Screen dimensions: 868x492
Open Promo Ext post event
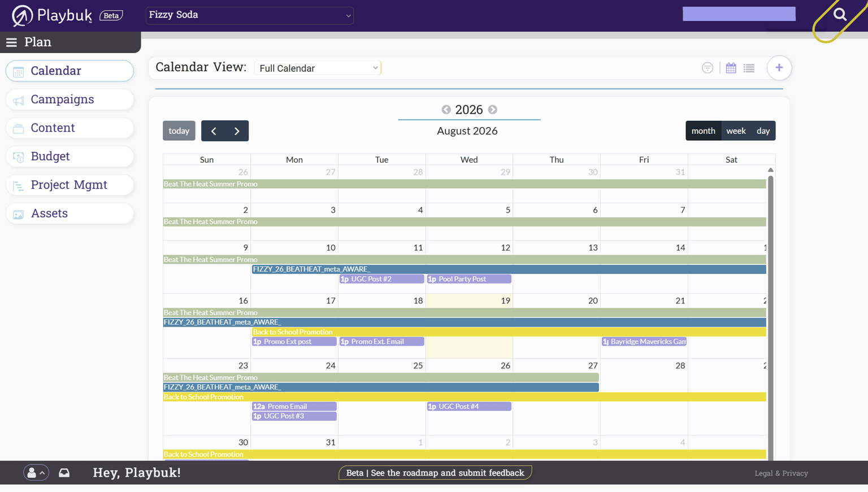coord(294,342)
